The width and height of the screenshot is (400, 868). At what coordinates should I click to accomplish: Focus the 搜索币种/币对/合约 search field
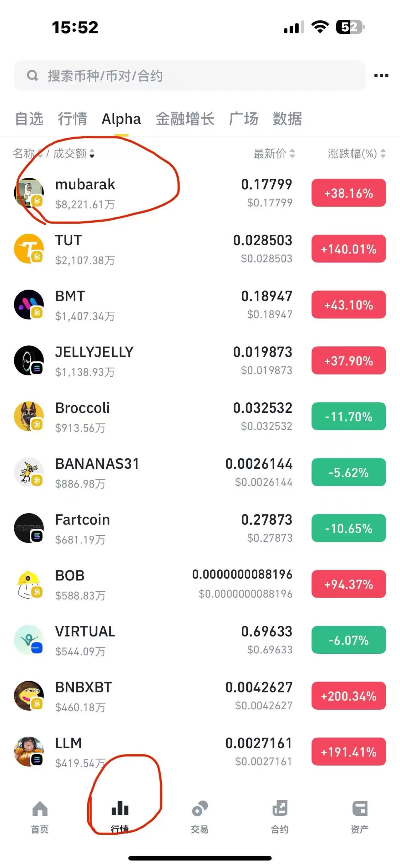point(189,75)
